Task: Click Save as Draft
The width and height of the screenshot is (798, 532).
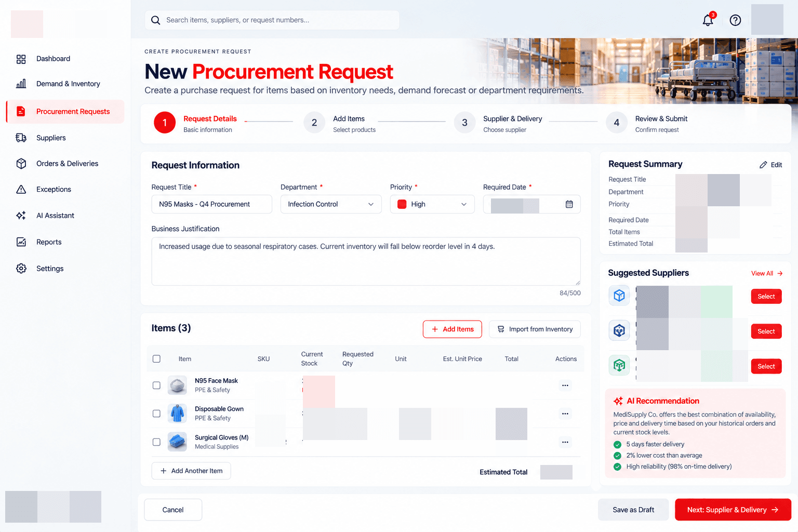Action: [x=633, y=510]
